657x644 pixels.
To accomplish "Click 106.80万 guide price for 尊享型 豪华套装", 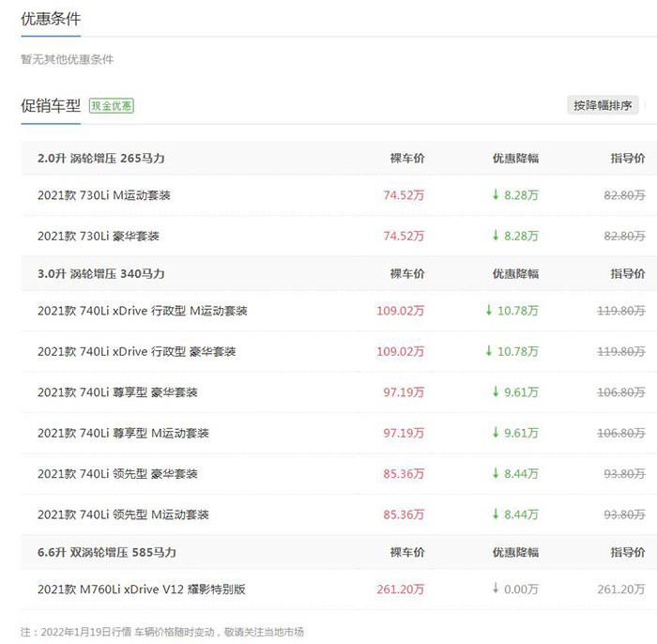I will click(621, 392).
